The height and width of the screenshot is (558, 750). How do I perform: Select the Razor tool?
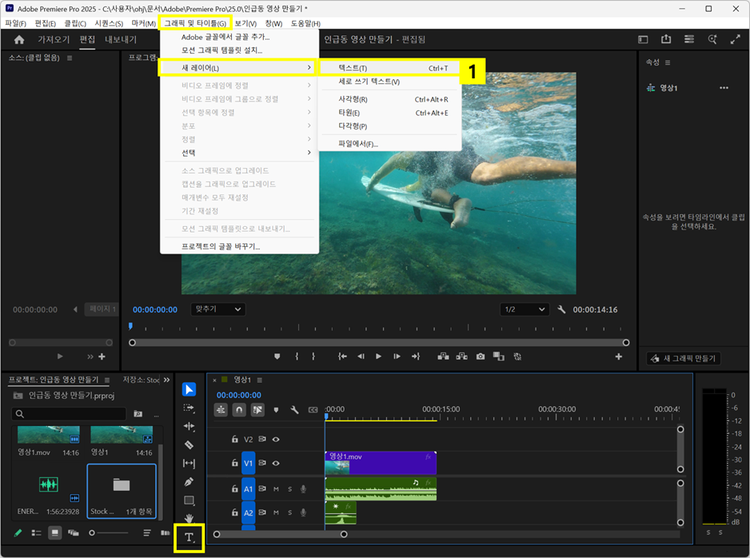pyautogui.click(x=189, y=445)
